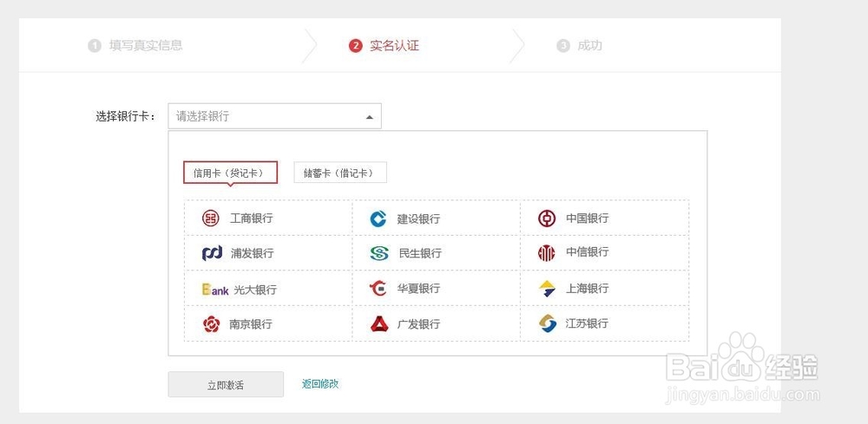Select the 南京银行 flower logo icon
The width and height of the screenshot is (868, 424).
click(211, 324)
